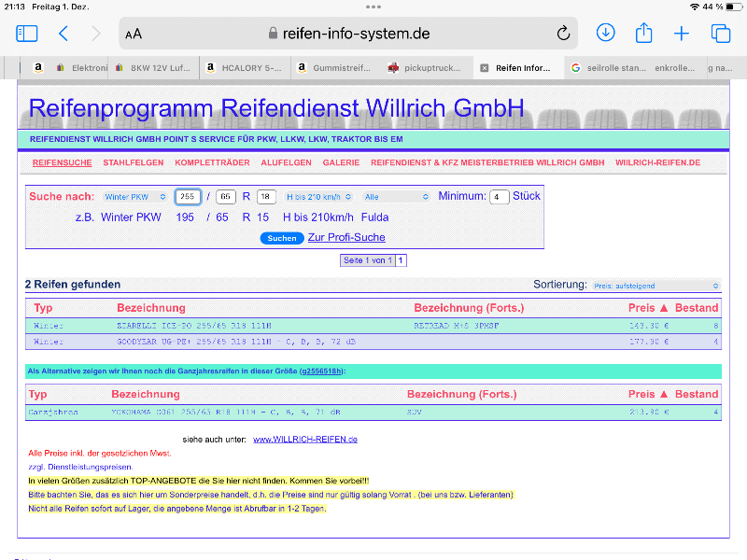747x560 pixels.
Task: Click the "2 Reifen gefunden" text
Action: 73,285
